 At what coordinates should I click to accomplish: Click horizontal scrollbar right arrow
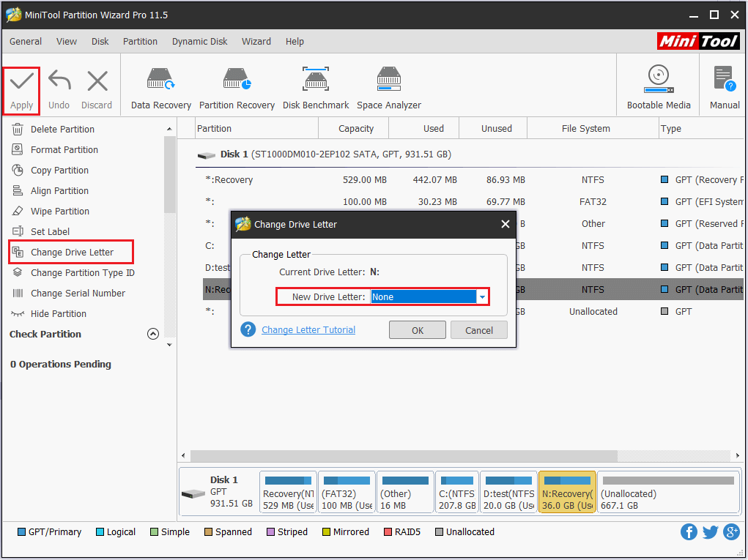click(738, 455)
